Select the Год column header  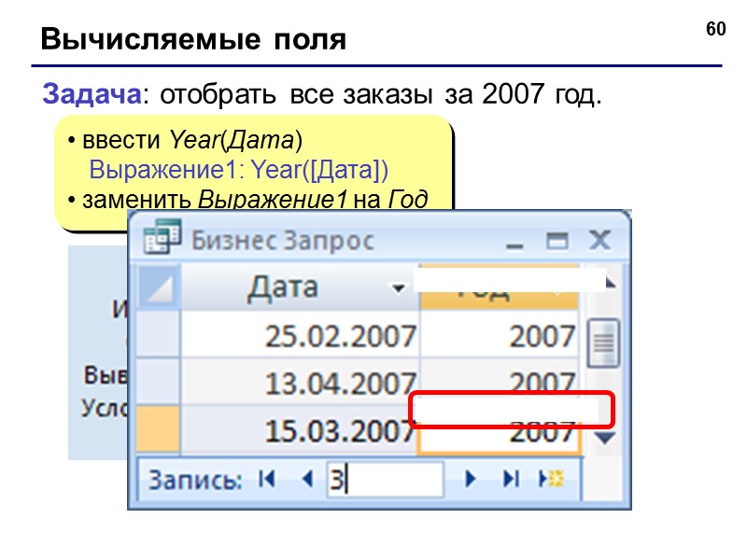(499, 287)
